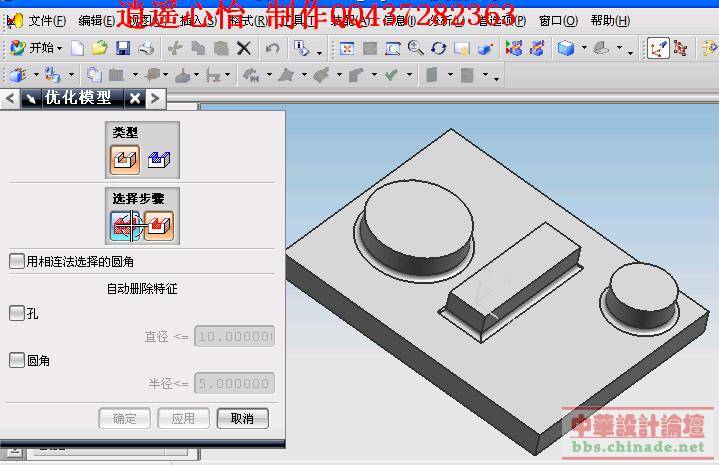Open the 帮助(H) menu

coord(609,20)
